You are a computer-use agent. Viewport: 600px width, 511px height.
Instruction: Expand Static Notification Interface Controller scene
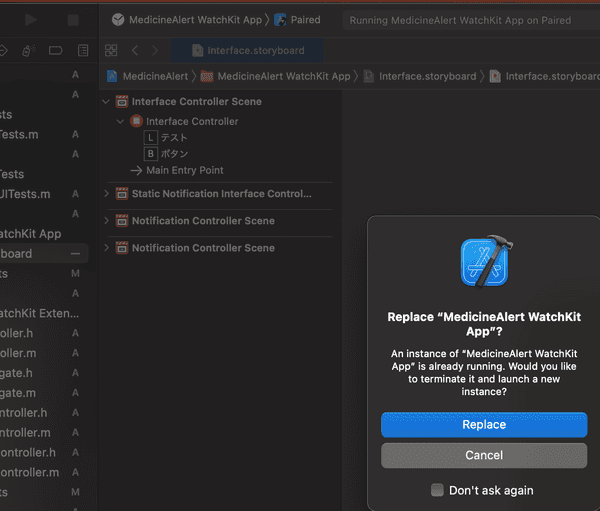tap(108, 194)
